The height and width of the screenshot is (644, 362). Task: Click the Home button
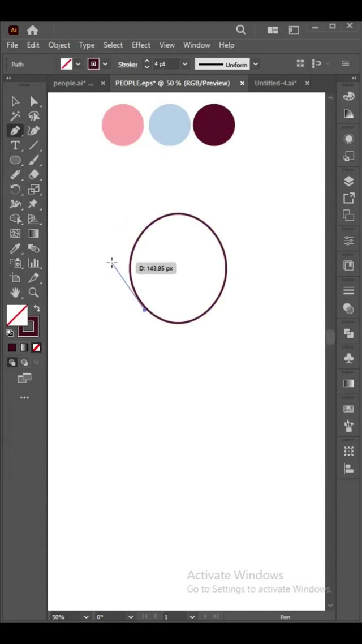coord(32,30)
